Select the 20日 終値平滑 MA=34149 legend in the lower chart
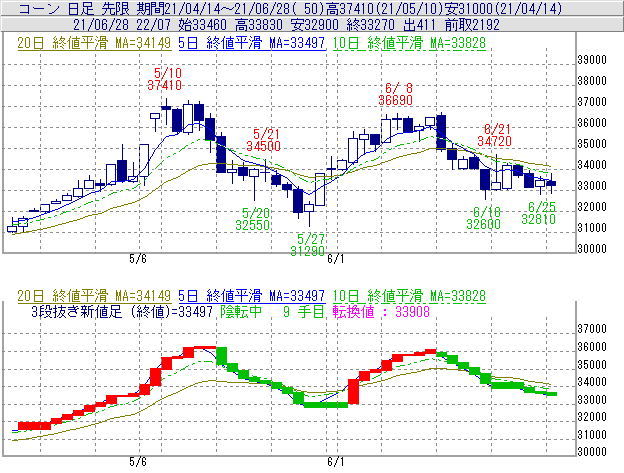The height and width of the screenshot is (473, 624). coord(94,296)
